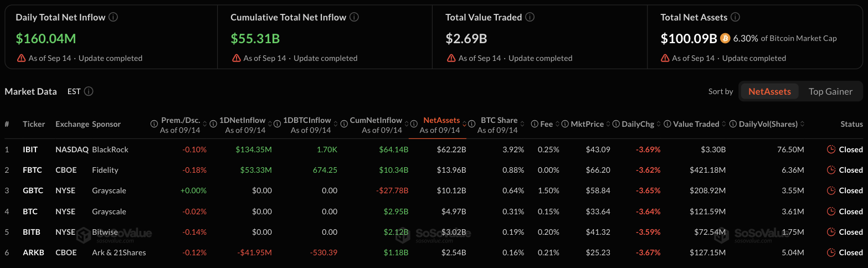Click the orange Bitcoin logo icon

tap(725, 38)
